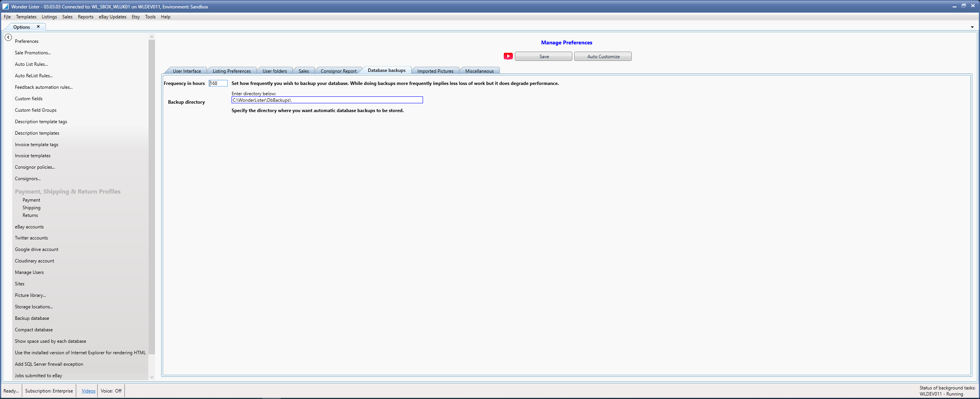
Task: Click Compact database
Action: [34, 330]
